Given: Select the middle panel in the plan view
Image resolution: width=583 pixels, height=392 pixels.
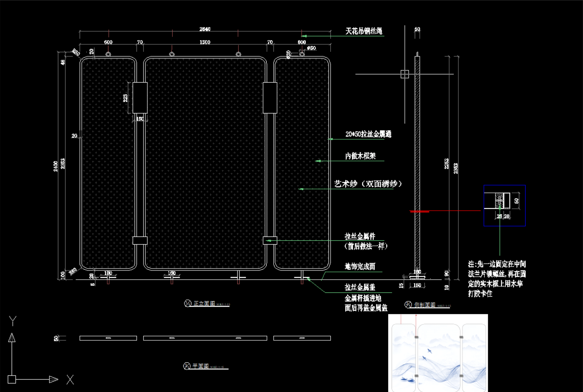Looking at the screenshot, I should pyautogui.click(x=205, y=338).
